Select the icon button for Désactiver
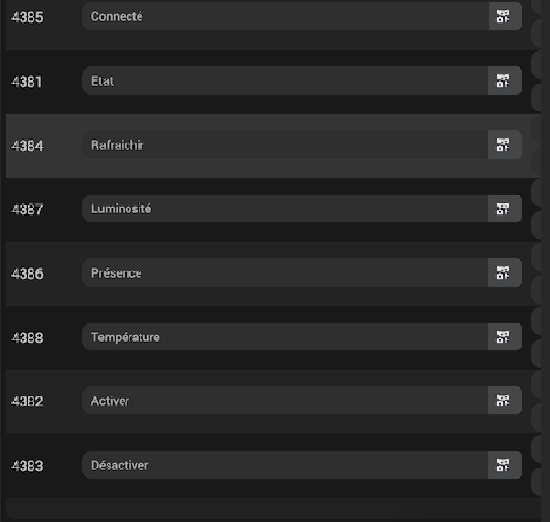The height and width of the screenshot is (522, 550). (x=505, y=465)
